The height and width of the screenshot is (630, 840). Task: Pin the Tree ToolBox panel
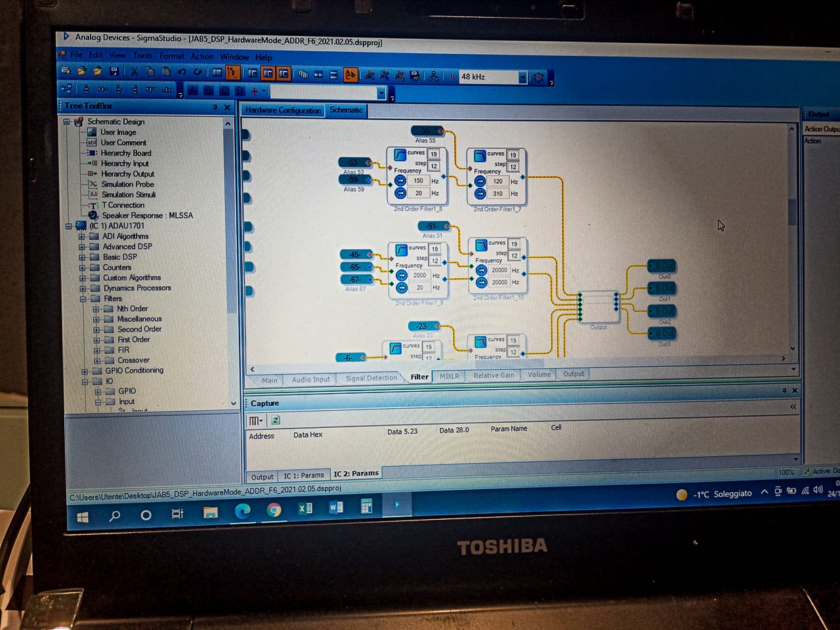click(215, 107)
